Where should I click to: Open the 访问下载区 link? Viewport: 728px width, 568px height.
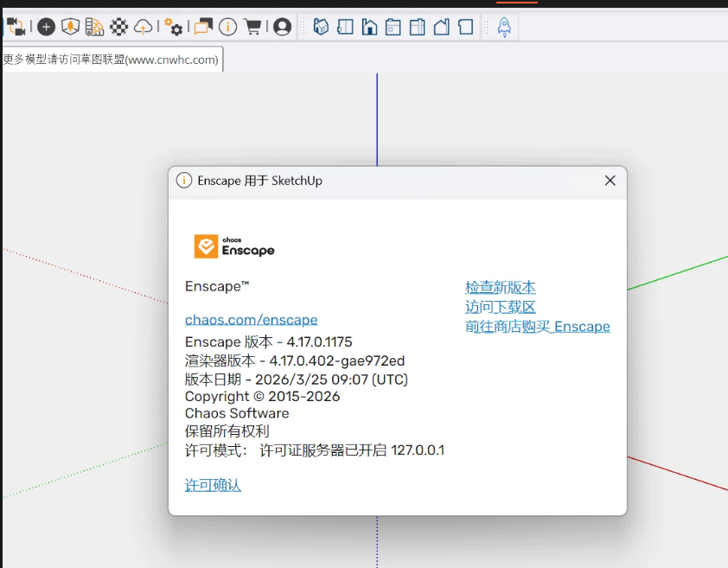pyautogui.click(x=501, y=307)
